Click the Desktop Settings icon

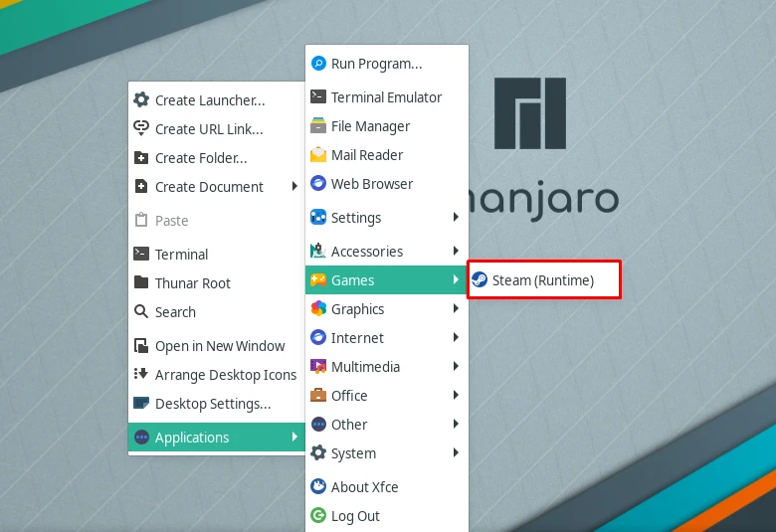(141, 404)
